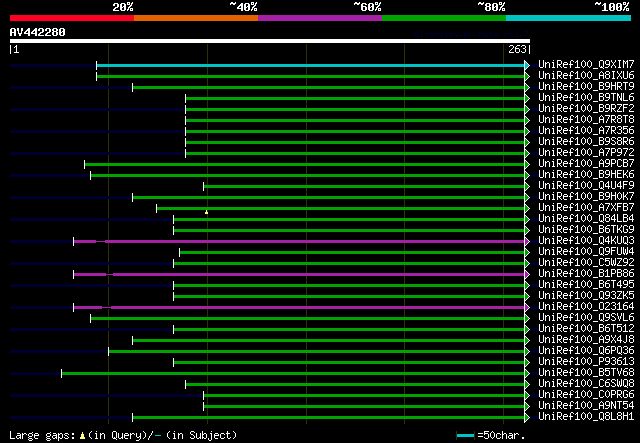The image size is (640, 443).
Task: Select the UniRef100_Q84LB4 label
Action: (586, 219)
